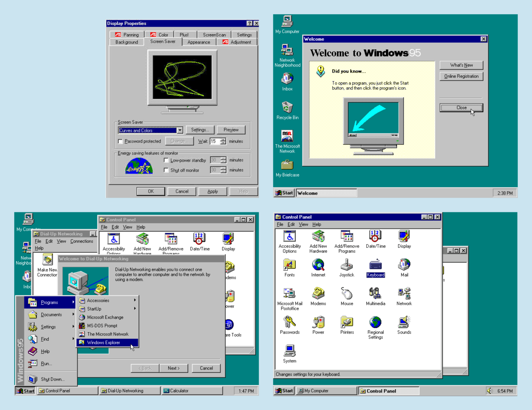
Task: Open the Fonts control panel icon
Action: [x=289, y=267]
